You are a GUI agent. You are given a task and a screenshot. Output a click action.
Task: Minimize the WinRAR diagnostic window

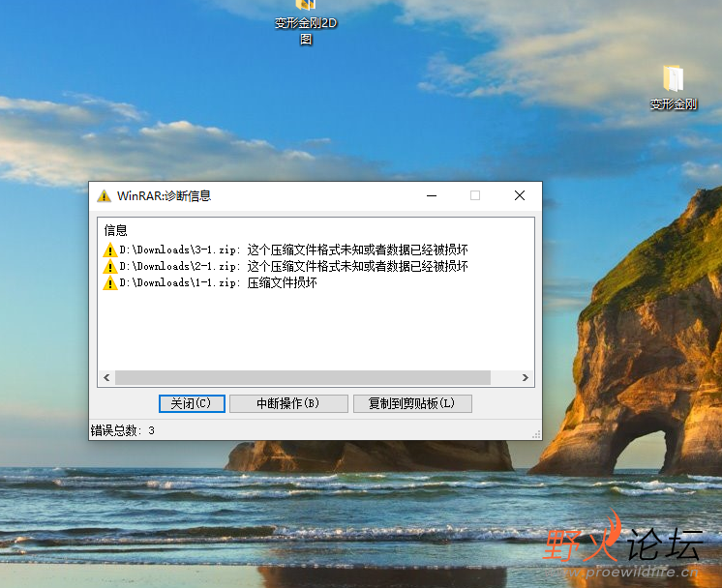click(432, 195)
